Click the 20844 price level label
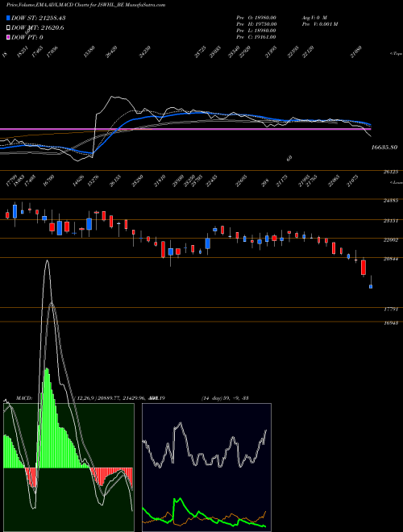Viewport: 403px width, 532px height. 390,259
